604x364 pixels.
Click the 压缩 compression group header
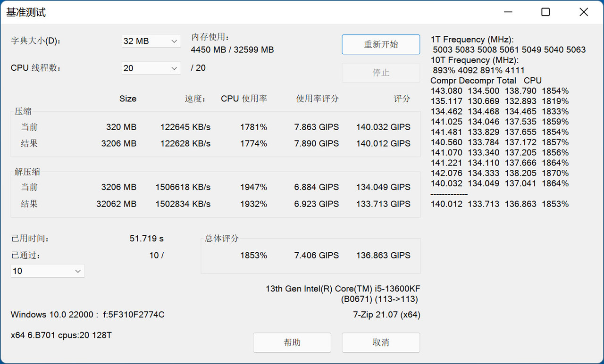23,111
